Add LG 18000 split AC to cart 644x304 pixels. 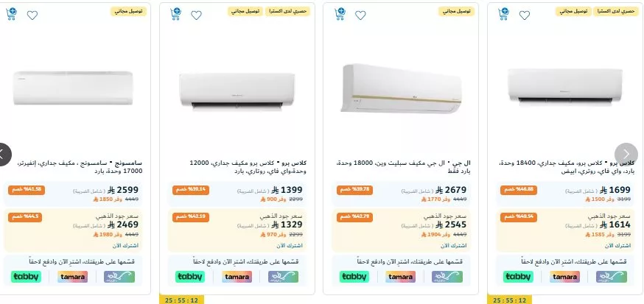tap(339, 13)
